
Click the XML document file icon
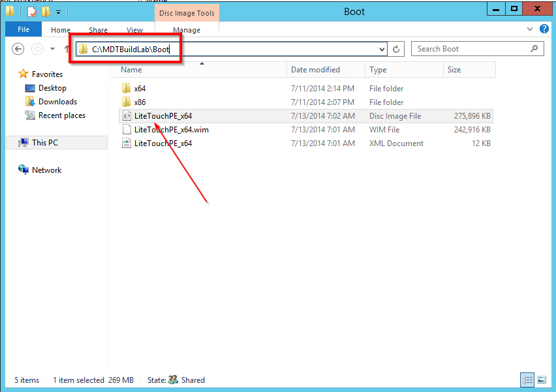(127, 143)
